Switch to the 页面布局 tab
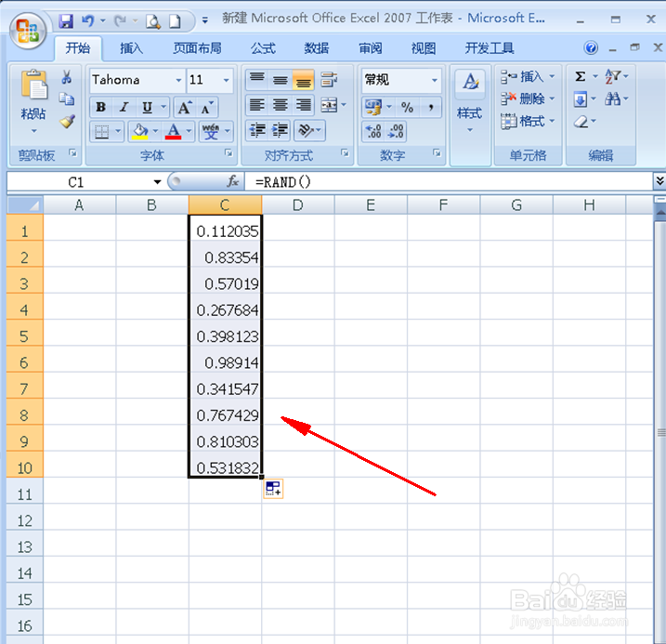666x644 pixels. pos(198,48)
